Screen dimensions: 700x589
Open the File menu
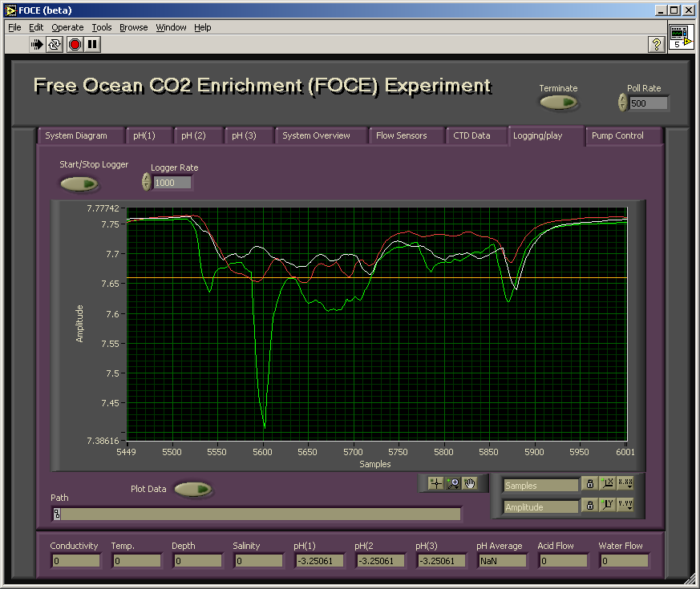click(14, 28)
